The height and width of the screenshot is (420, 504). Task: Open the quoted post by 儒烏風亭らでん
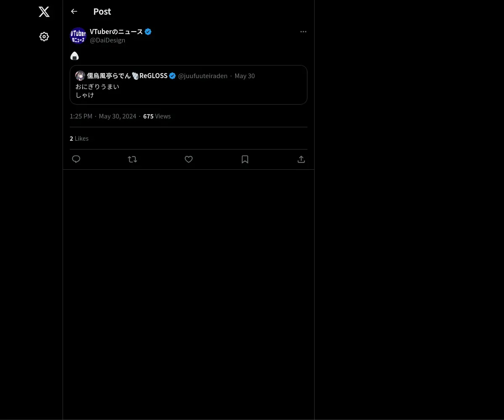click(189, 91)
